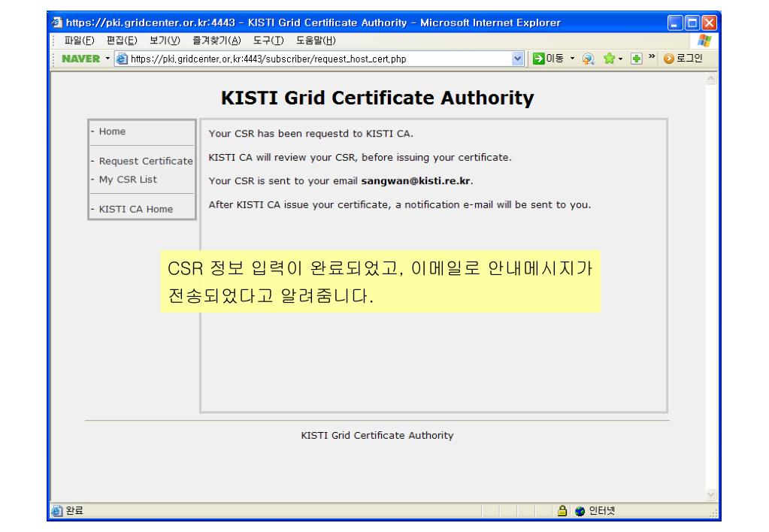The image size is (769, 532).
Task: Click the padlock security icon in status bar
Action: pos(562,511)
